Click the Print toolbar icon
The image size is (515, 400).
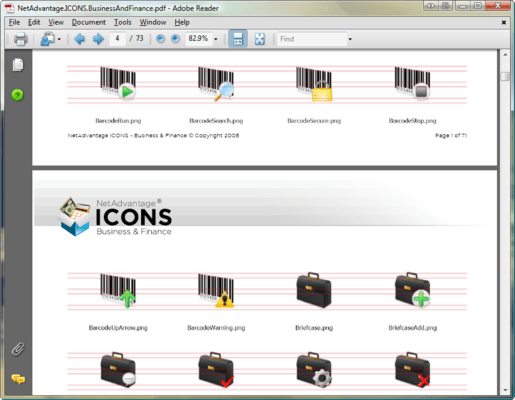coord(20,39)
